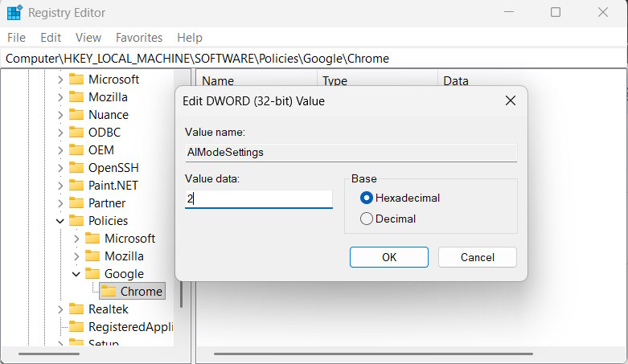
Task: Click the Realtek folder icon
Action: pyautogui.click(x=76, y=309)
